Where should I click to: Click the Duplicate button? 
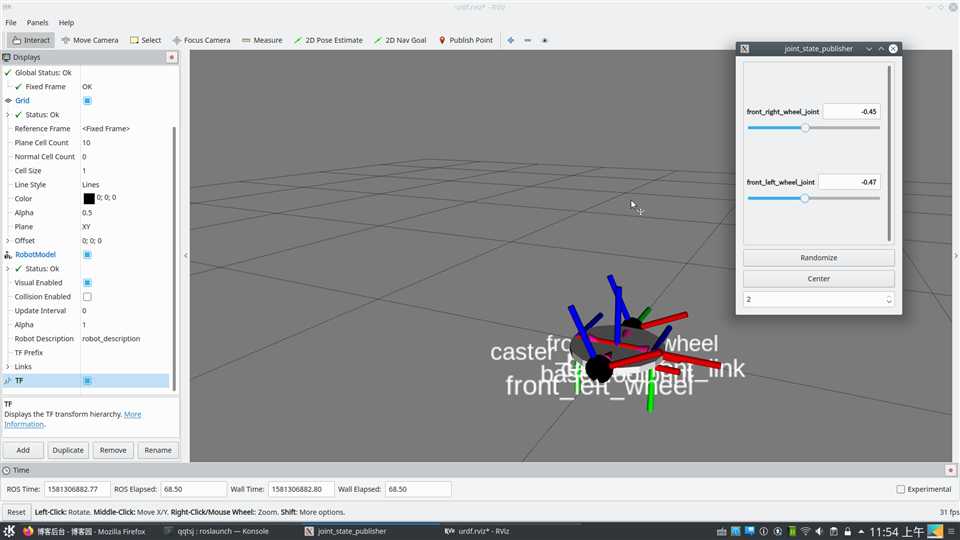click(68, 450)
